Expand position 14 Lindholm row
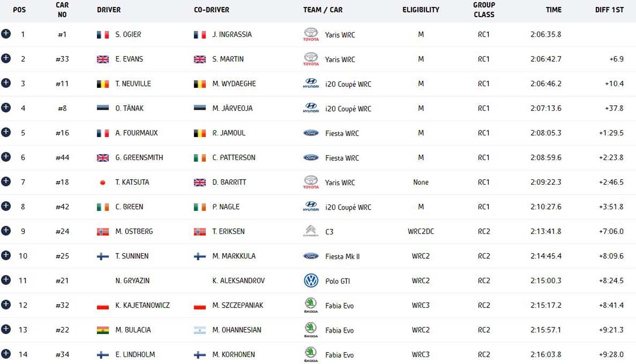Viewport: 636px width, 364px height. [6, 353]
